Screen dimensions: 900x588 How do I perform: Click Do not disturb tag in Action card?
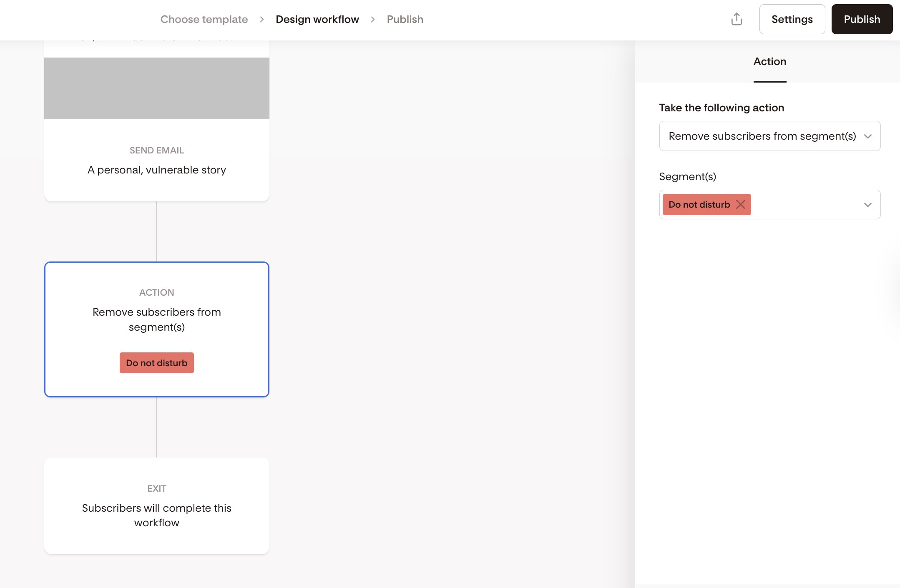pos(156,363)
